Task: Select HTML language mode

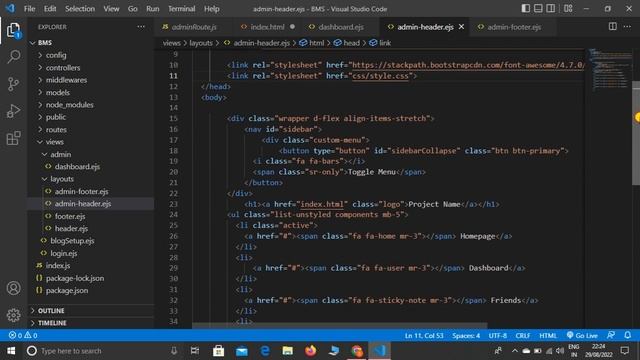Action: coord(548,335)
